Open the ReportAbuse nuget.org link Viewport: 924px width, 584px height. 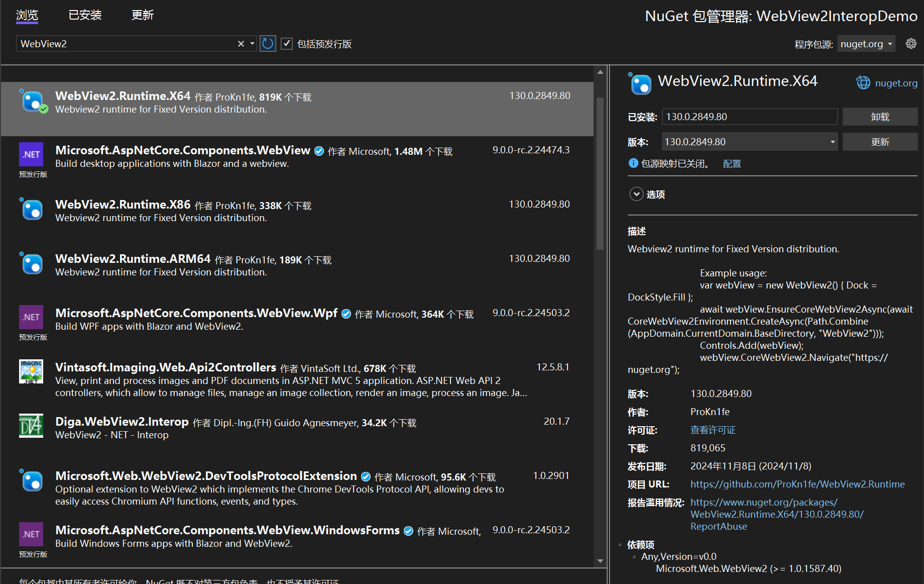pyautogui.click(x=777, y=514)
